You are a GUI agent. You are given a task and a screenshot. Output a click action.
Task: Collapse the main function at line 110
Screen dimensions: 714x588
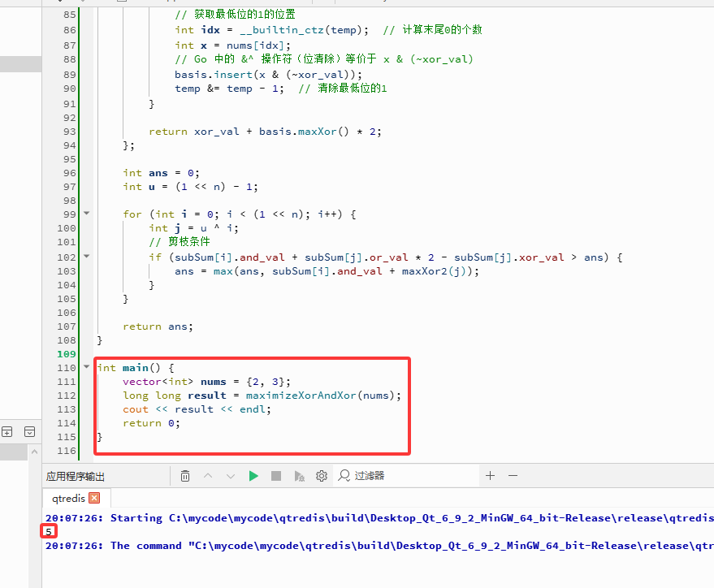(x=86, y=366)
